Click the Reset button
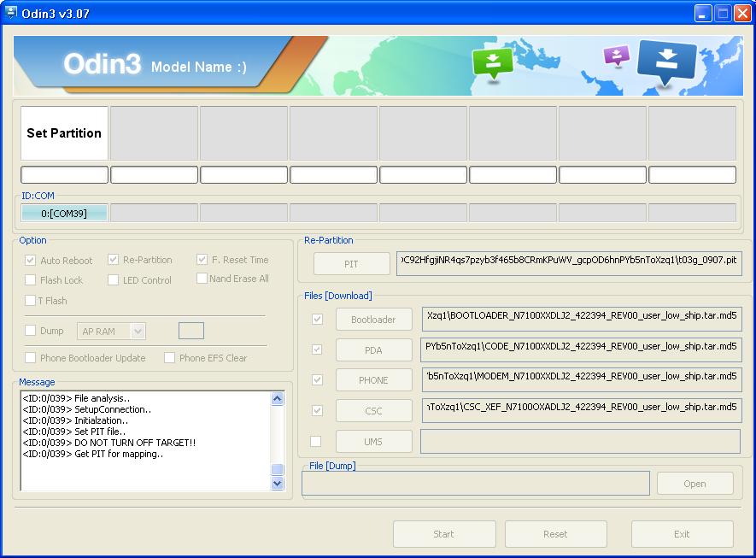Image resolution: width=756 pixels, height=558 pixels. coord(555,534)
